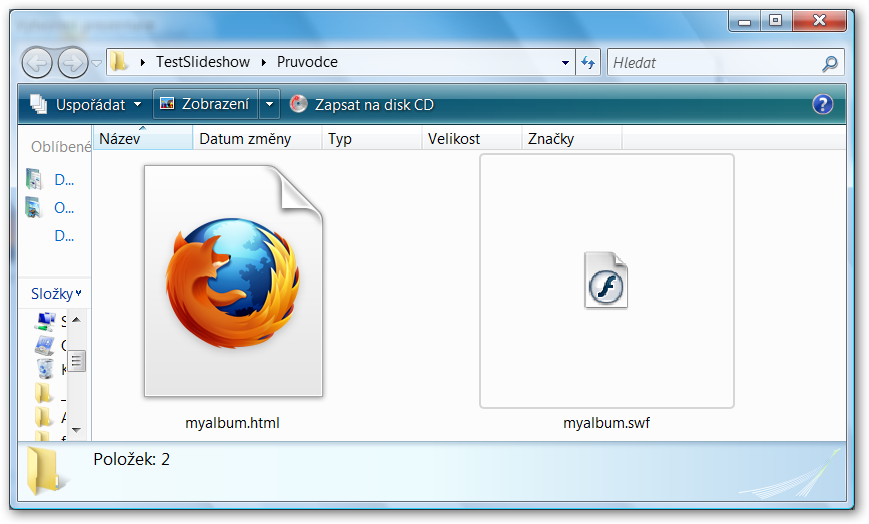This screenshot has height=524, width=869.
Task: Maximize the Explorer window
Action: [x=776, y=21]
